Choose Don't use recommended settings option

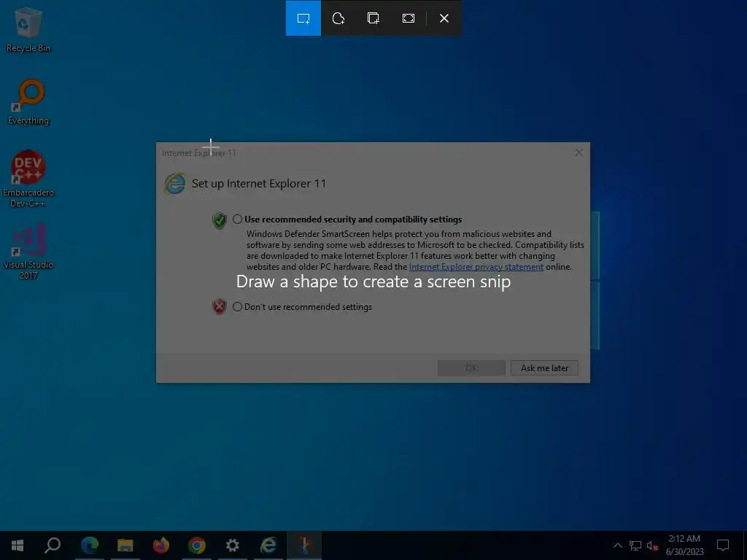237,307
